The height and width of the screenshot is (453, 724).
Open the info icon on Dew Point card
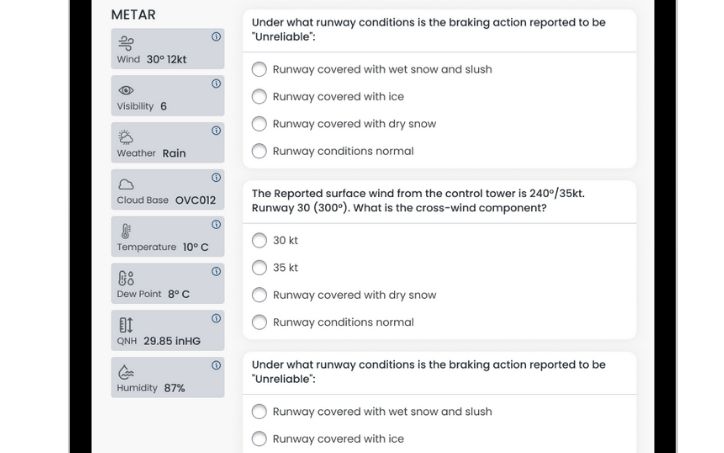[216, 271]
